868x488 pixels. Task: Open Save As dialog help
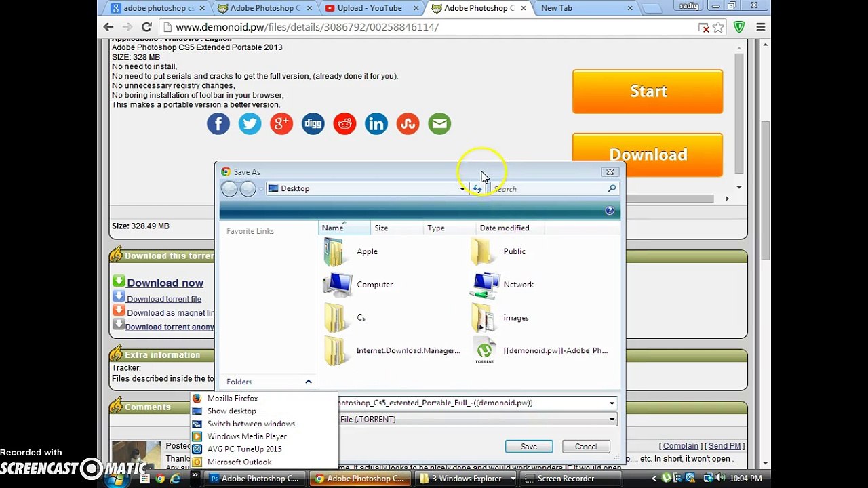[610, 211]
